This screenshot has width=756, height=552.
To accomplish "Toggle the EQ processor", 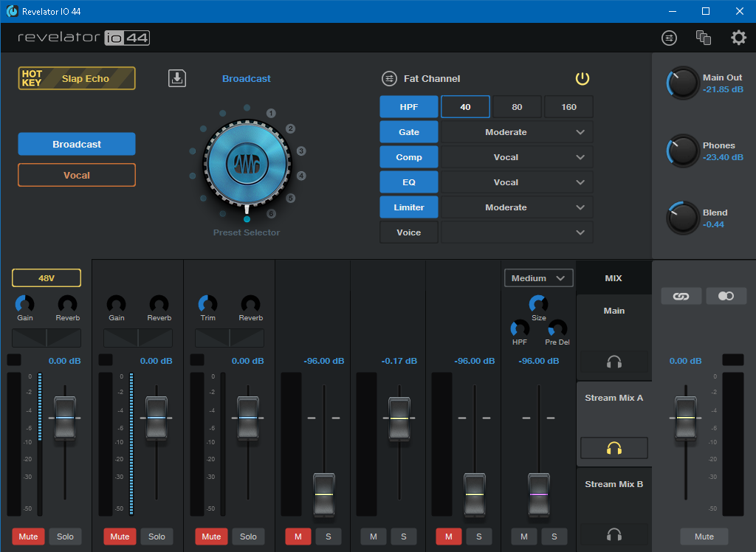I will (409, 182).
